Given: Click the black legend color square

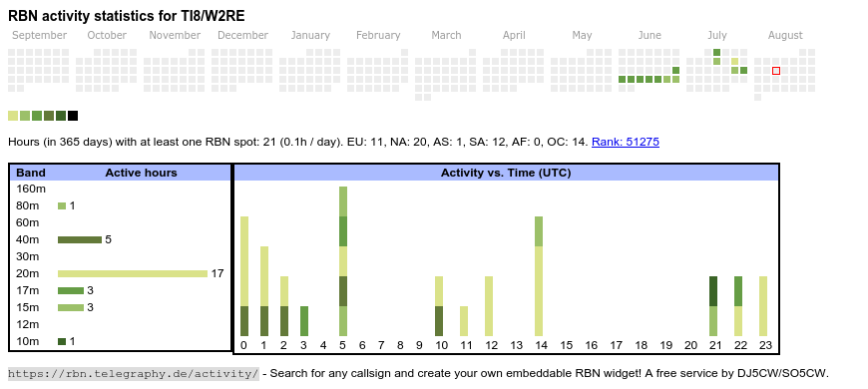Looking at the screenshot, I should pyautogui.click(x=73, y=116).
